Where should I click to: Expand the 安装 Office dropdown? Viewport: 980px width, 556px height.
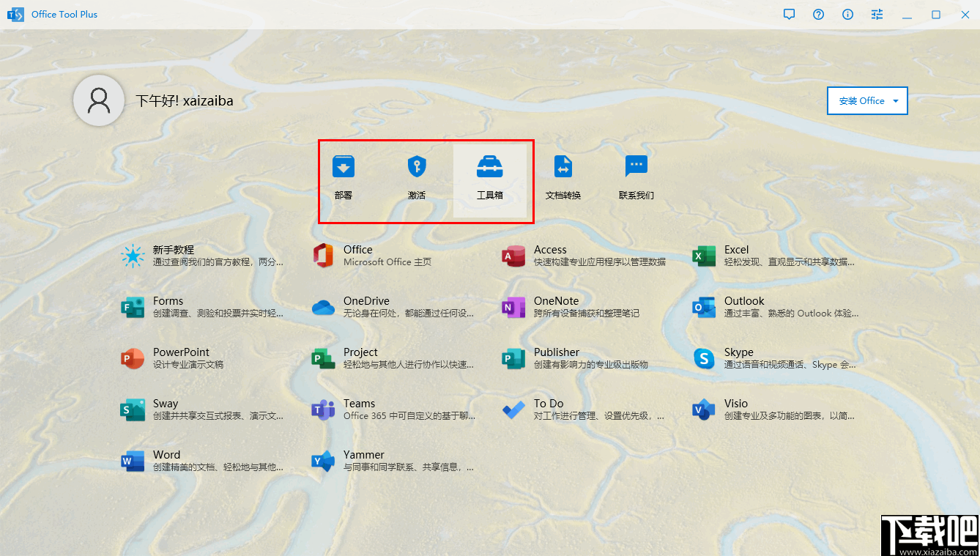(x=867, y=100)
